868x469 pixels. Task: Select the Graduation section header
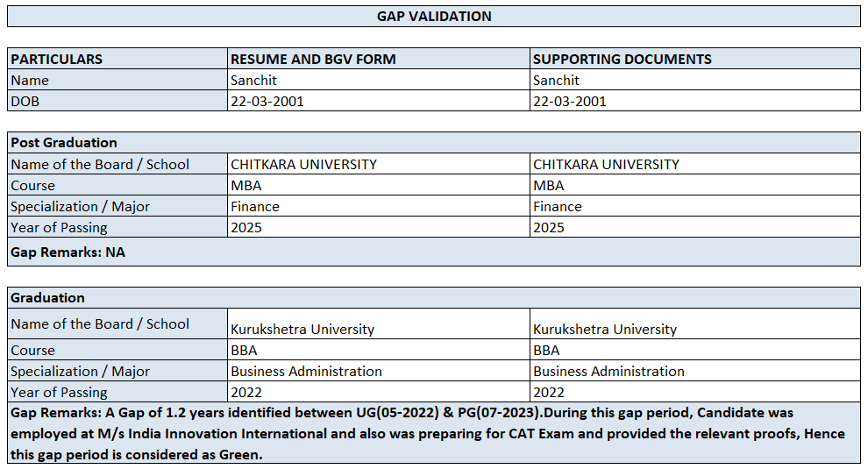(48, 298)
